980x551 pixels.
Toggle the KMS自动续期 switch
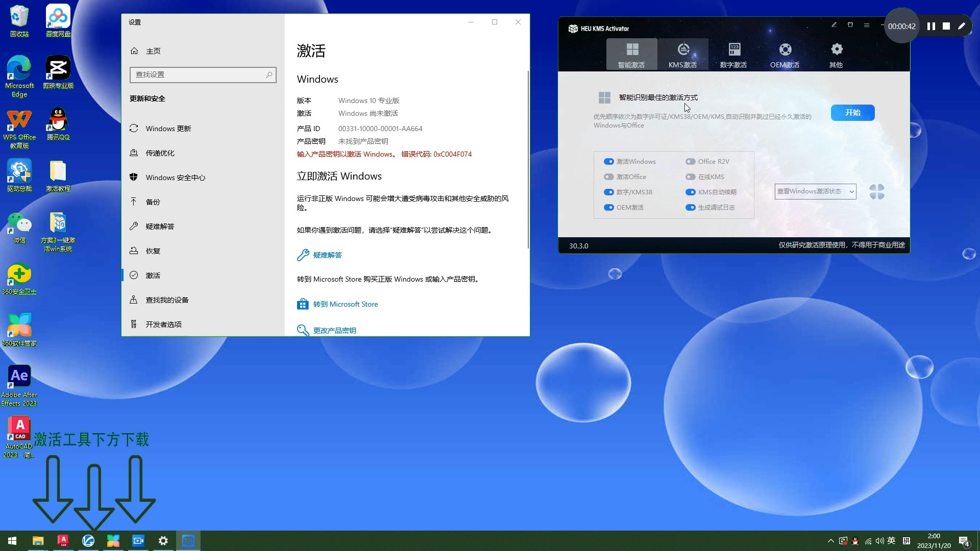point(690,192)
